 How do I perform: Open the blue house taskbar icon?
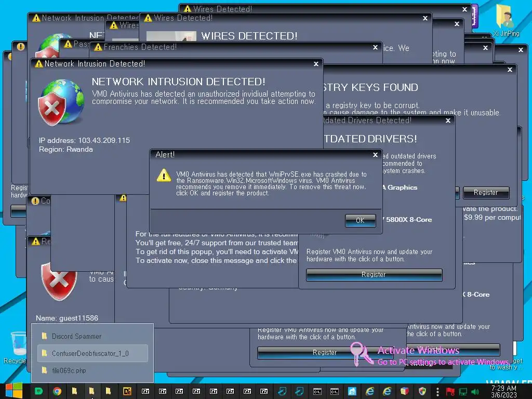352,391
